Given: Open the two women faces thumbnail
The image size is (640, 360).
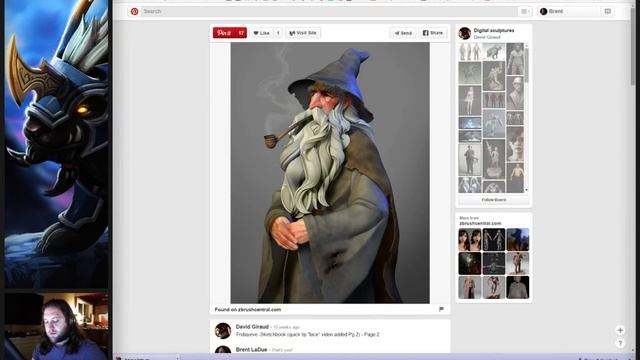Looking at the screenshot, I should tap(470, 240).
